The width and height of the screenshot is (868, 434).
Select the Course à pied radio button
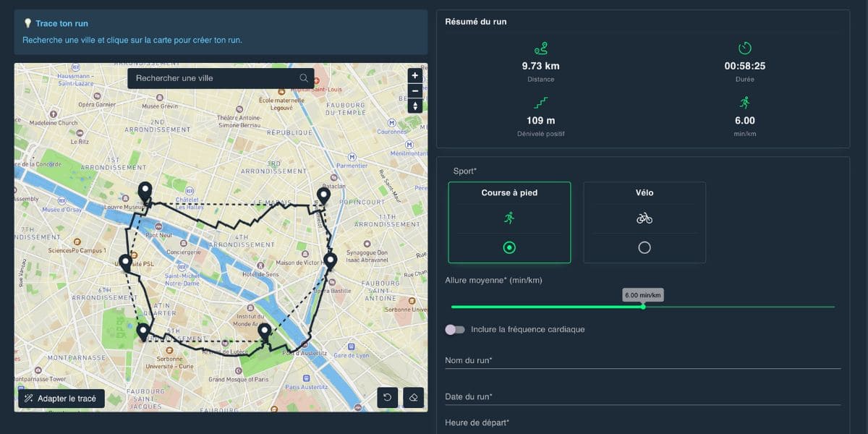[509, 247]
